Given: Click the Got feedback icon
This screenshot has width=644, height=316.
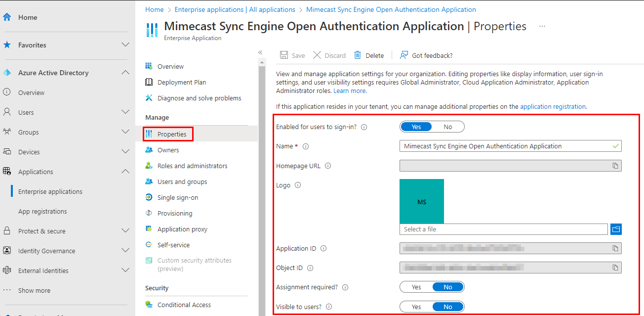Looking at the screenshot, I should (404, 55).
